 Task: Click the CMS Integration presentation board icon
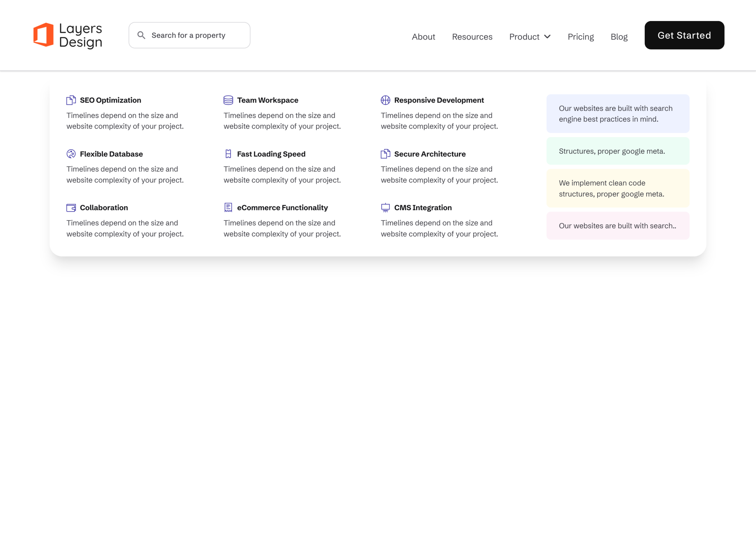pyautogui.click(x=385, y=208)
